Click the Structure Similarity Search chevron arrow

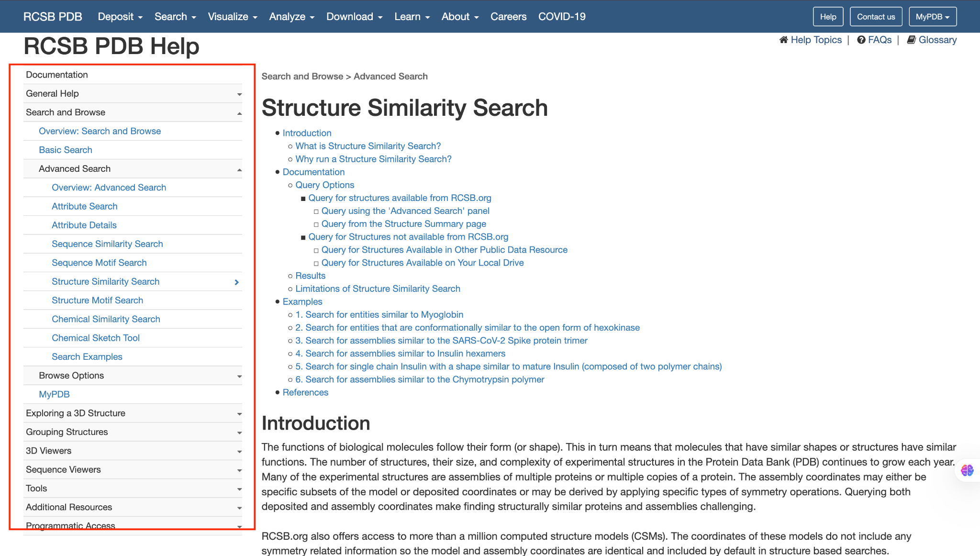[x=236, y=282]
